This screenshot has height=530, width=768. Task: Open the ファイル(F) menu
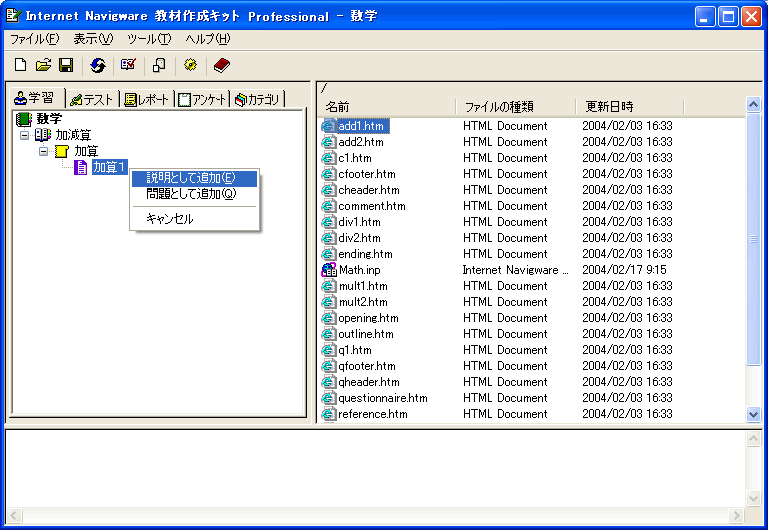[34, 39]
